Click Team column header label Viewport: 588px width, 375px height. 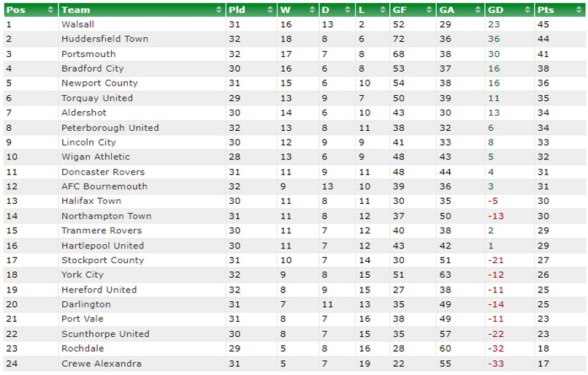(x=76, y=10)
